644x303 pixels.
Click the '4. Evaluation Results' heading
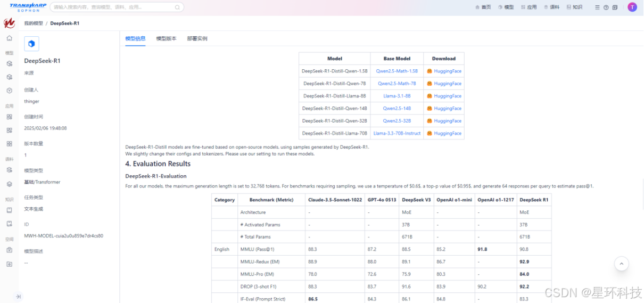click(158, 163)
